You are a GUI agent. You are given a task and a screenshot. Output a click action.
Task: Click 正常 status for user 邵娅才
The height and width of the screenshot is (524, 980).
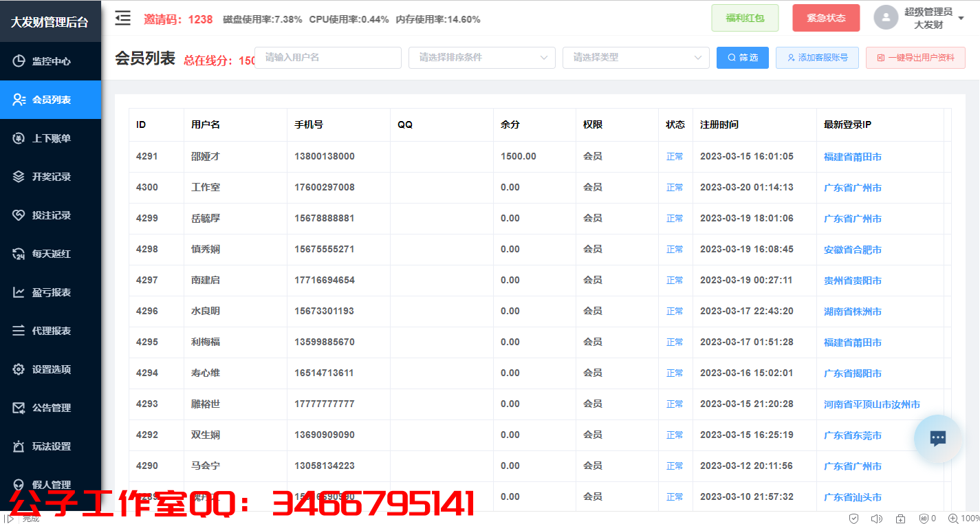pos(675,157)
